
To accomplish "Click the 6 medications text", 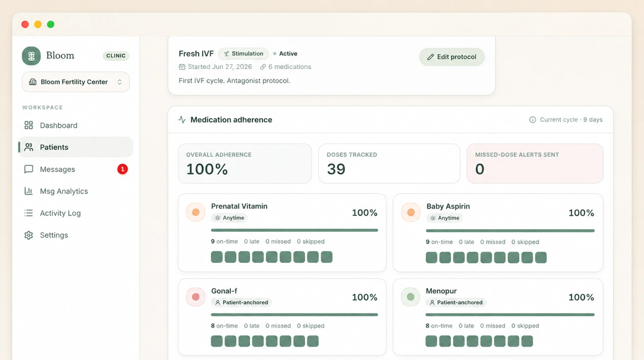I will click(290, 67).
